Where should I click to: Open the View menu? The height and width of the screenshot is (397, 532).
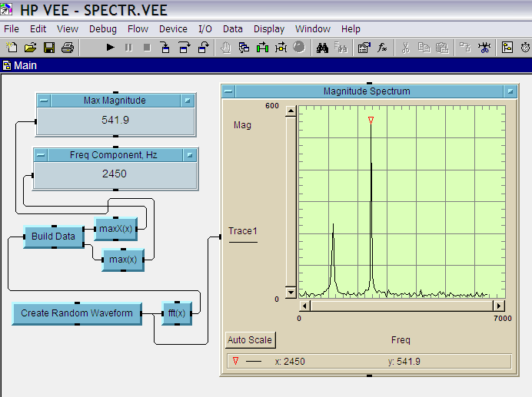pos(68,29)
